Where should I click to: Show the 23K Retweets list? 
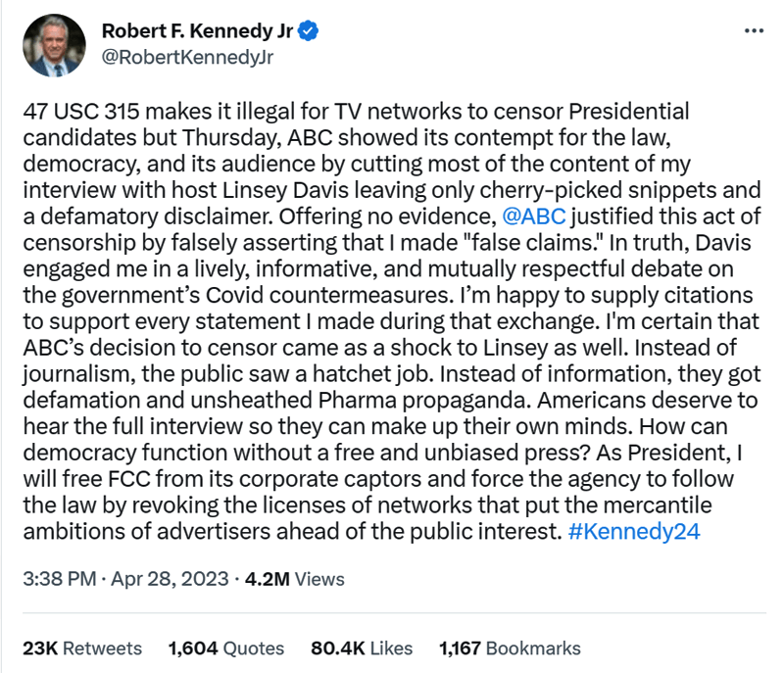point(82,649)
